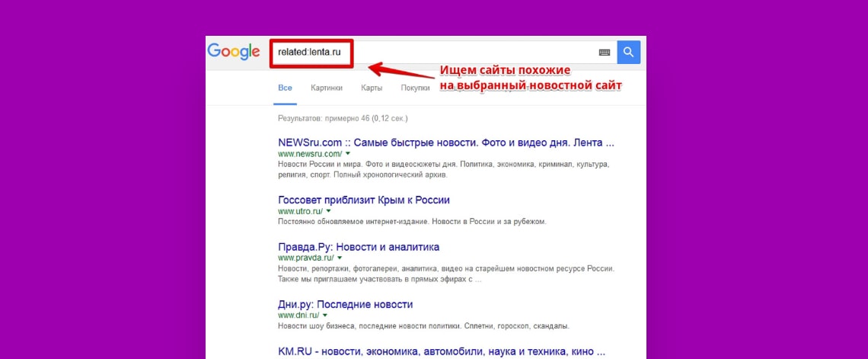Click the www.dni.ru/ URL text
868x359 pixels.
pos(298,316)
